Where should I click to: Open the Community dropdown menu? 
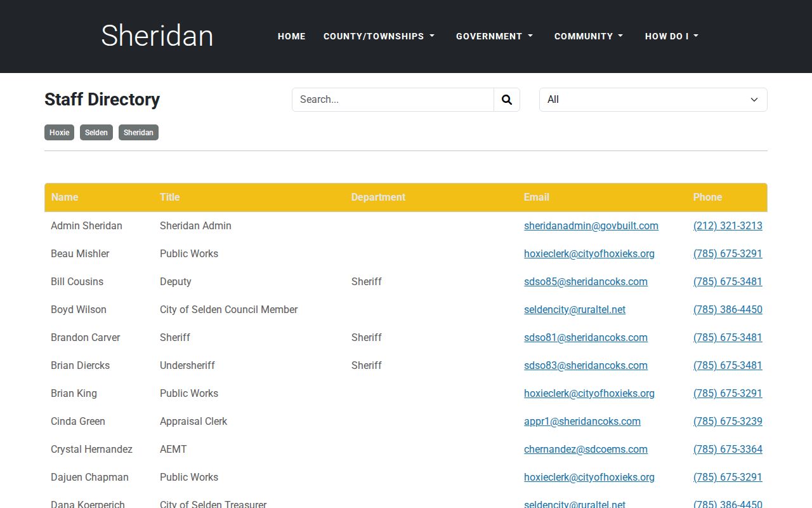(x=589, y=36)
